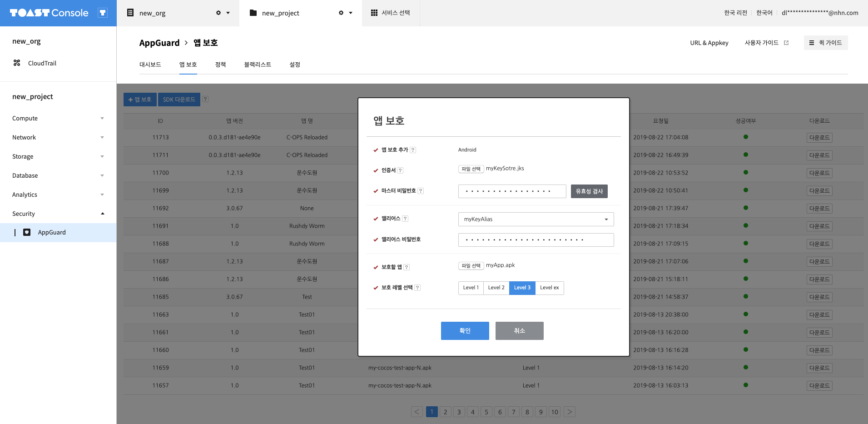
Task: Click the new_project folder icon
Action: pos(253,13)
